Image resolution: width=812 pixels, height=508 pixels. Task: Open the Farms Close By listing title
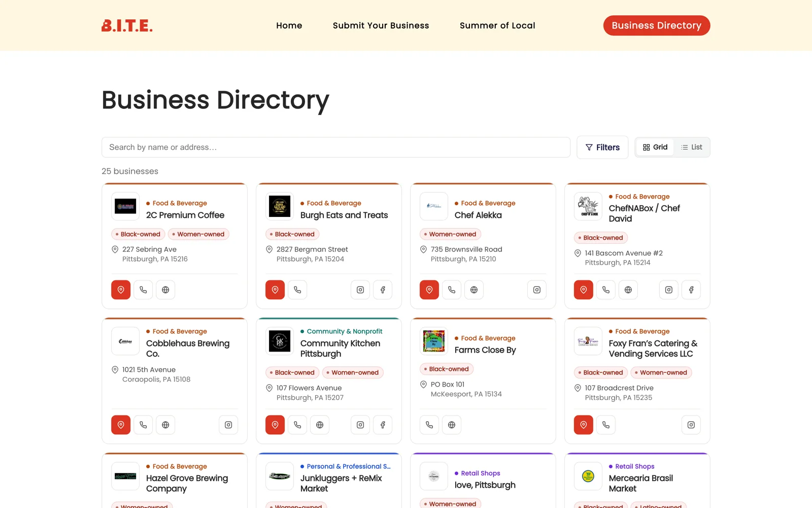485,350
